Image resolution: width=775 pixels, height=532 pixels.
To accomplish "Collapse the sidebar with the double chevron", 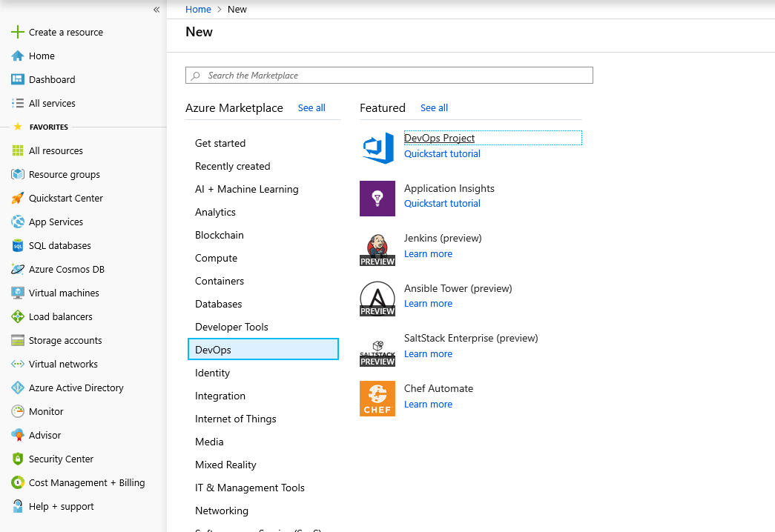I will click(x=156, y=10).
